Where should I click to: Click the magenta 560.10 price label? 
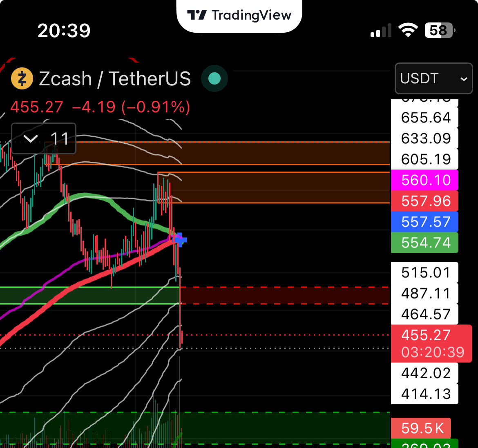coord(424,180)
